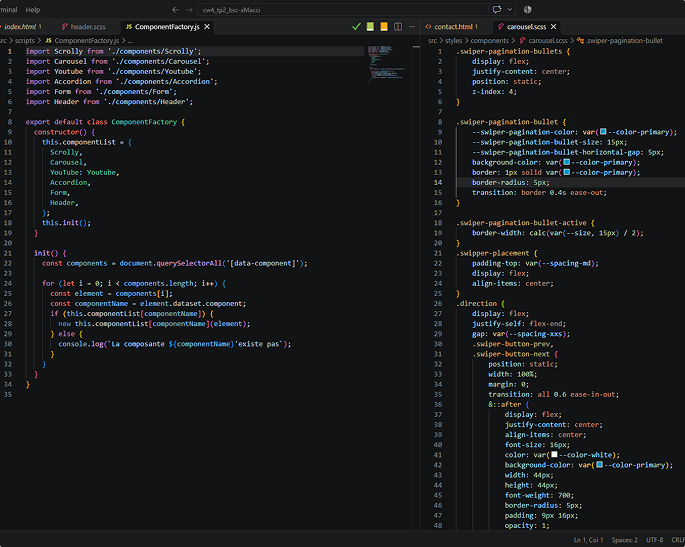Click the UTF-8 encoding status item
Viewport: 685px width, 547px height.
pyautogui.click(x=654, y=540)
